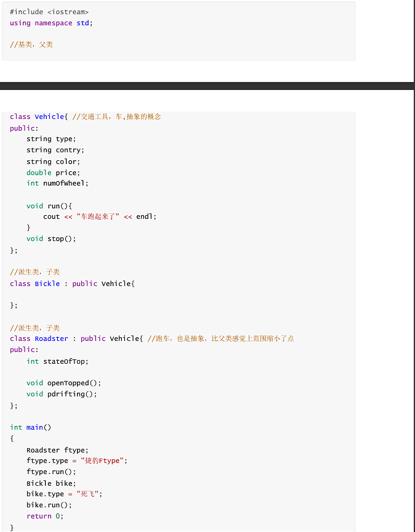The height and width of the screenshot is (532, 415).
Task: Click the "return 0;" line
Action: point(45,516)
